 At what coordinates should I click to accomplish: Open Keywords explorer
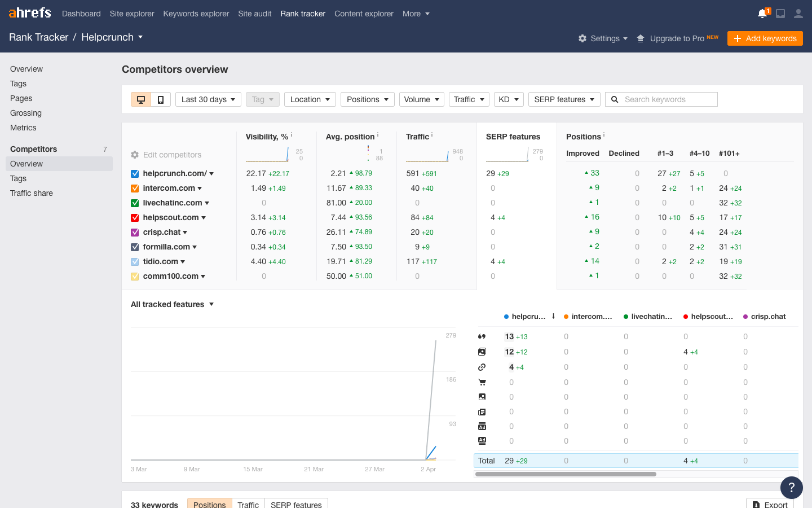pos(196,14)
